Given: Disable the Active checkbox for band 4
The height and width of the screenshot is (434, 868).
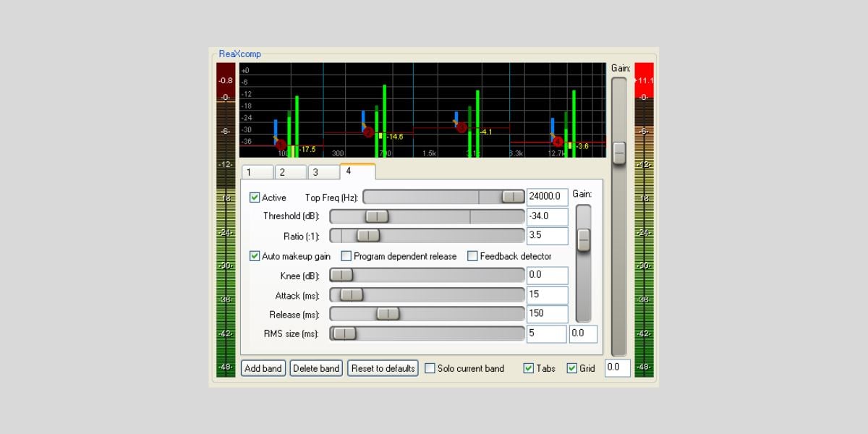Looking at the screenshot, I should coord(255,197).
